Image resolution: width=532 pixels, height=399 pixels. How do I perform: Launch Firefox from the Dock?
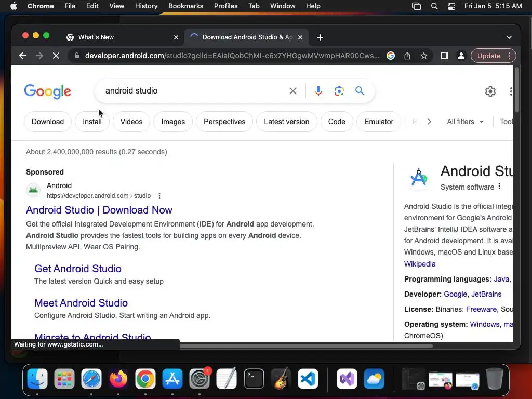(x=118, y=379)
